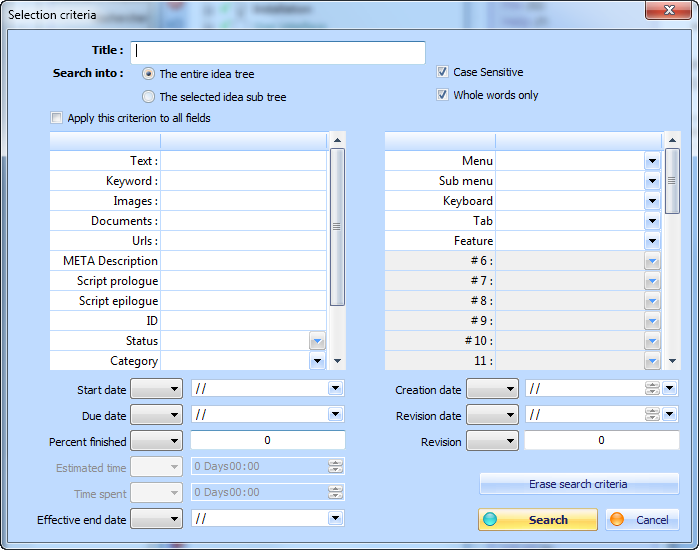Screen dimensions: 699x550
Task: Close the Selection criteria dialog
Action: 668,10
